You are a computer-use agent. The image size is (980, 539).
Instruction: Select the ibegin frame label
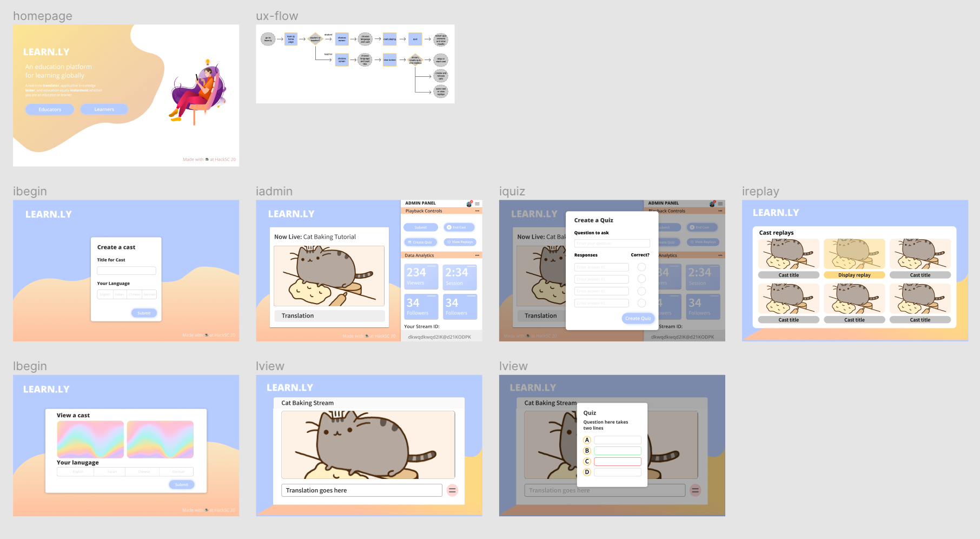click(30, 192)
